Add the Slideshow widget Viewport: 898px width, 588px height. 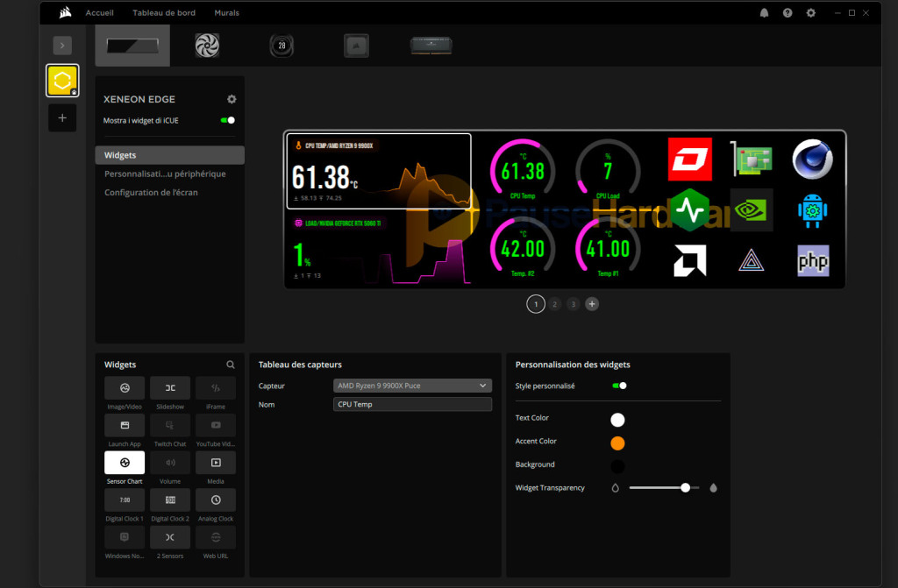point(170,388)
